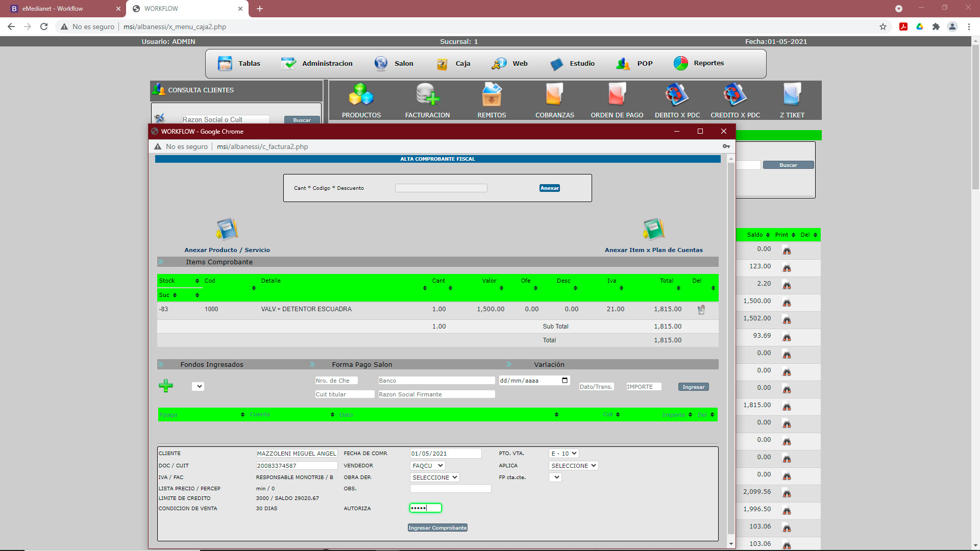
Task: Click Anexar Item x Plan de Cuentas icon
Action: [x=653, y=229]
